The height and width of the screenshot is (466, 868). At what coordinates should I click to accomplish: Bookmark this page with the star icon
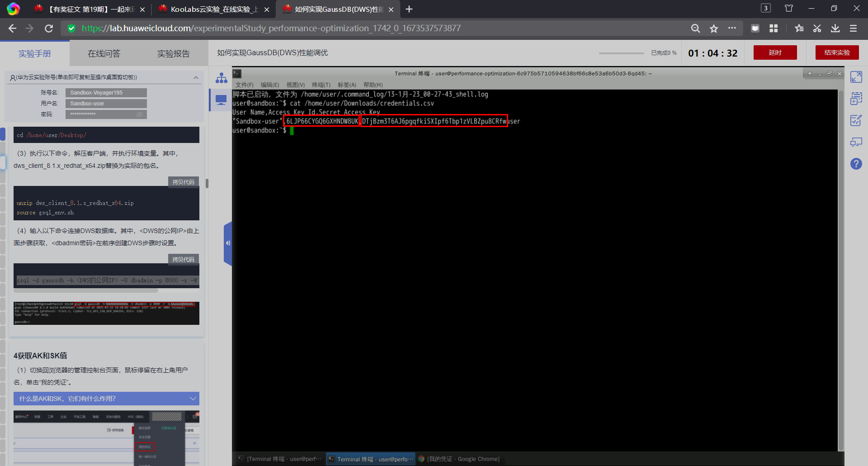tap(714, 29)
